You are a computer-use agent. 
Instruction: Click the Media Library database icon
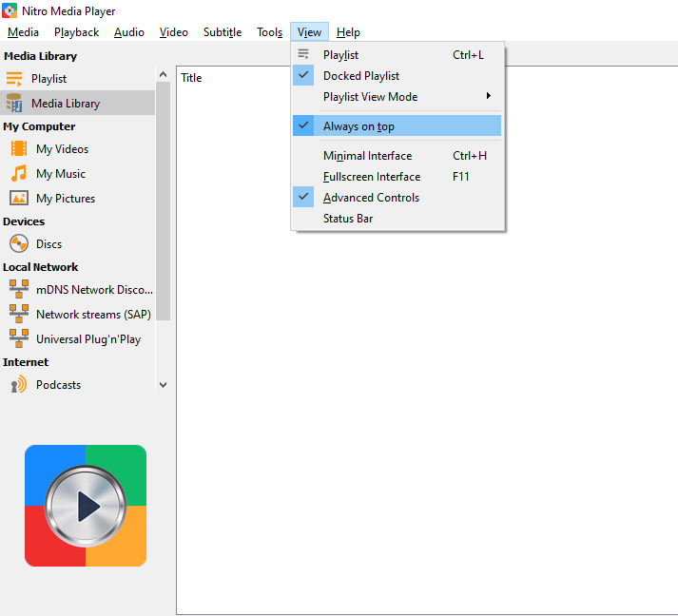14,103
